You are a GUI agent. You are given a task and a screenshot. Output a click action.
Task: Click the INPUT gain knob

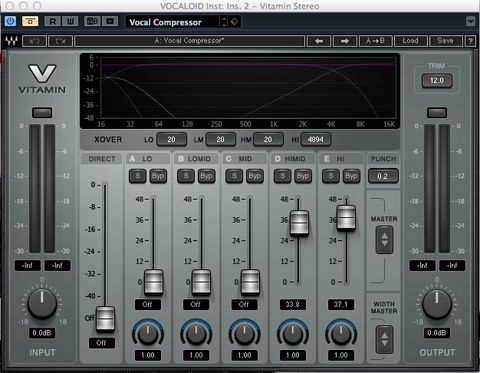coord(42,304)
